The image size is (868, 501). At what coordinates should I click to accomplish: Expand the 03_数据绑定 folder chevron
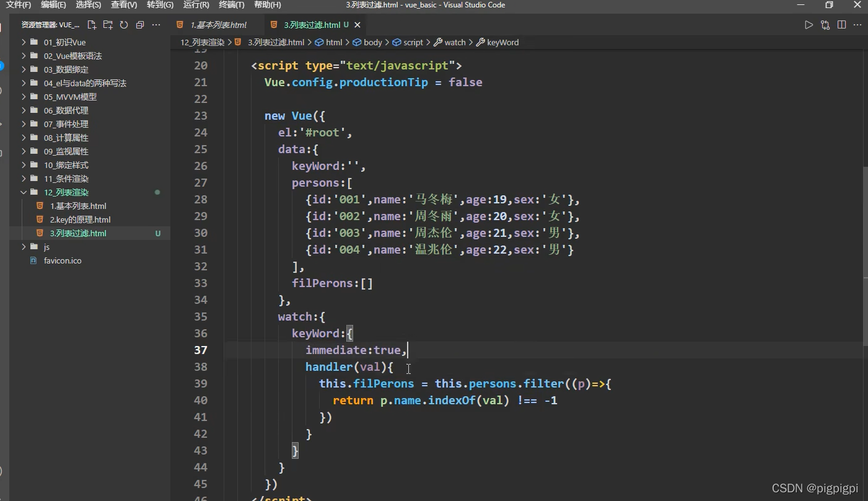pyautogui.click(x=24, y=69)
